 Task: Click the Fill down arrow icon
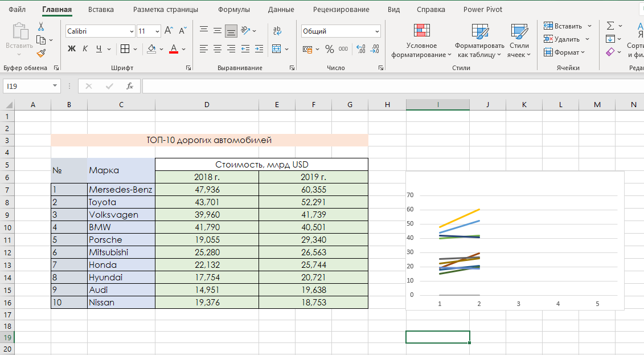pyautogui.click(x=610, y=39)
